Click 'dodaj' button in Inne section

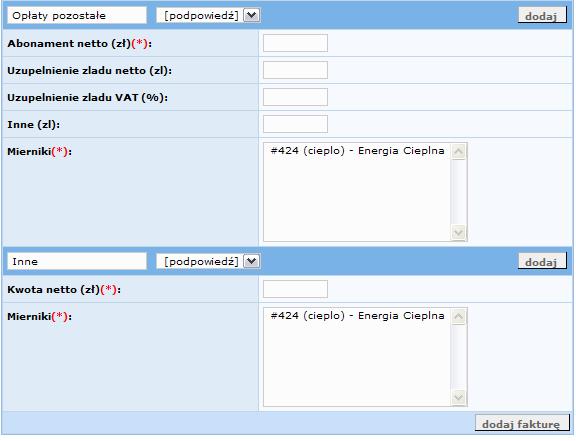coord(542,261)
